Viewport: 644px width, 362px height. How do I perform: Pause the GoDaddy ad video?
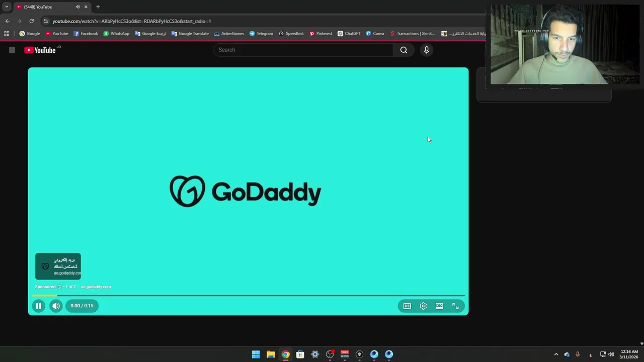[38, 306]
